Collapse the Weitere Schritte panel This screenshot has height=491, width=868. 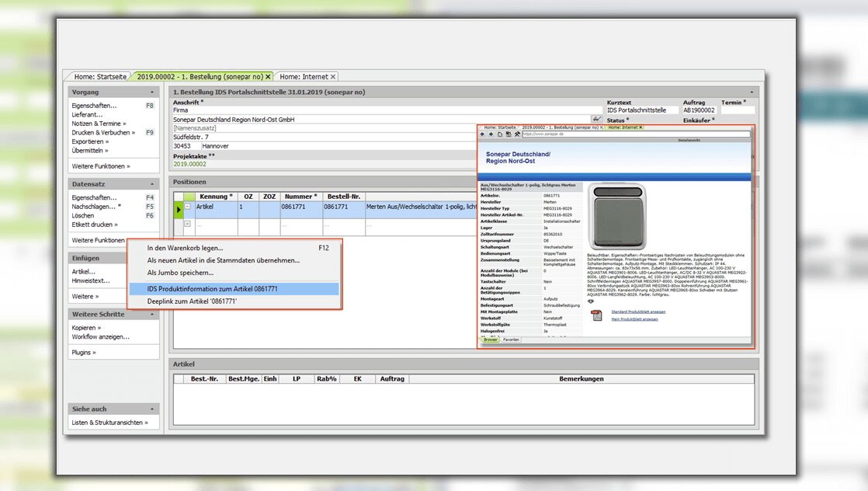tap(153, 314)
